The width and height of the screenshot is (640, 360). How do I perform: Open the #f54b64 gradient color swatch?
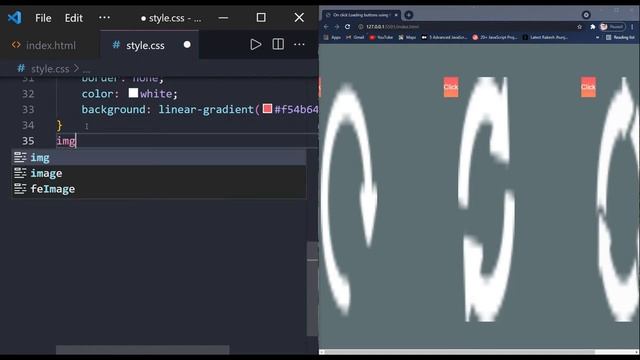click(x=267, y=109)
